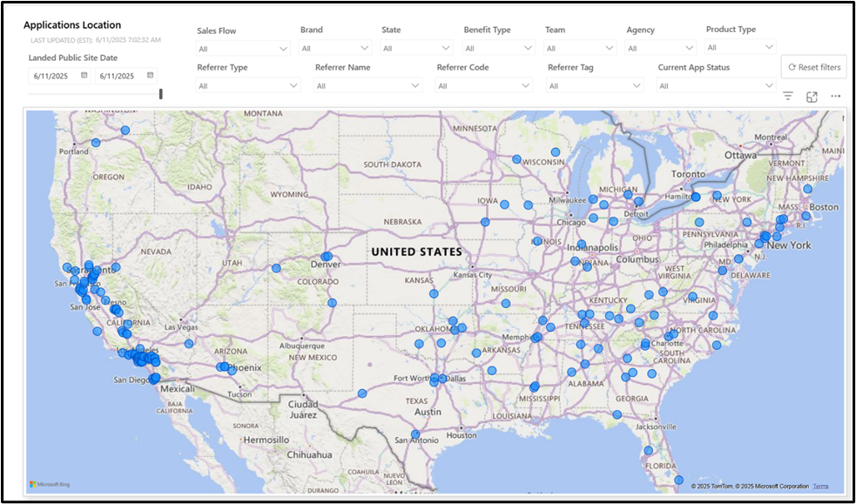Screen dimensions: 856x504
Task: Select the map data point near Denver
Action: coord(327,257)
